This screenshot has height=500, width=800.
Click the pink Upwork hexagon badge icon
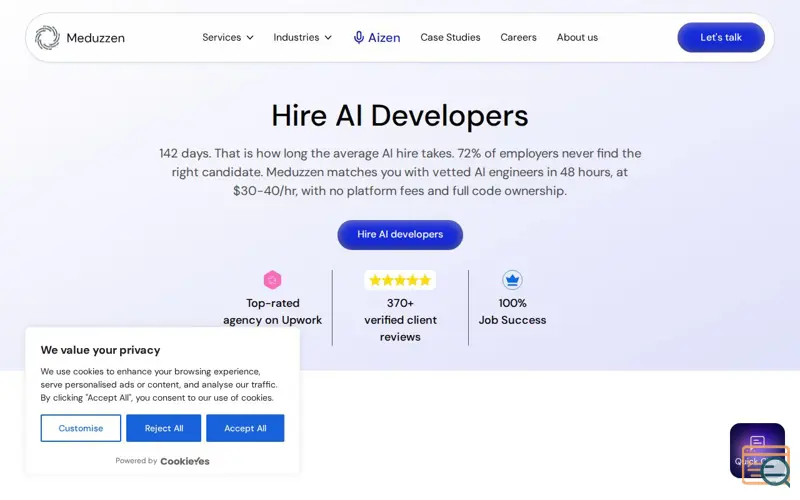click(x=272, y=280)
